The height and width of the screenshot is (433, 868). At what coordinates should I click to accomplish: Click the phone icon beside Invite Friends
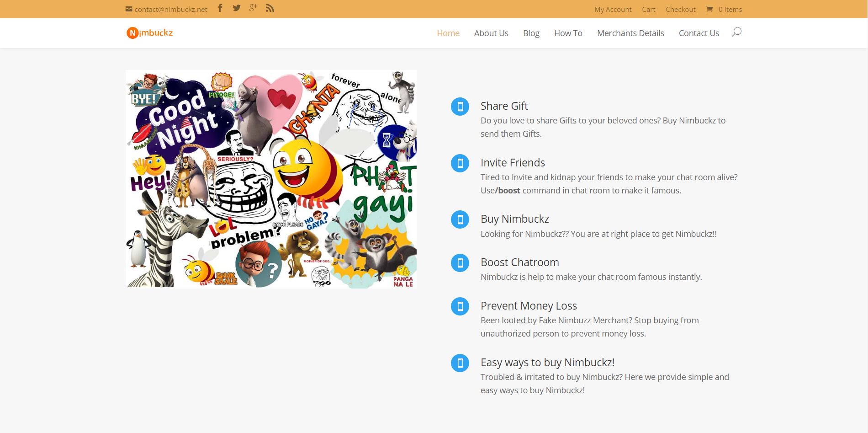point(460,163)
